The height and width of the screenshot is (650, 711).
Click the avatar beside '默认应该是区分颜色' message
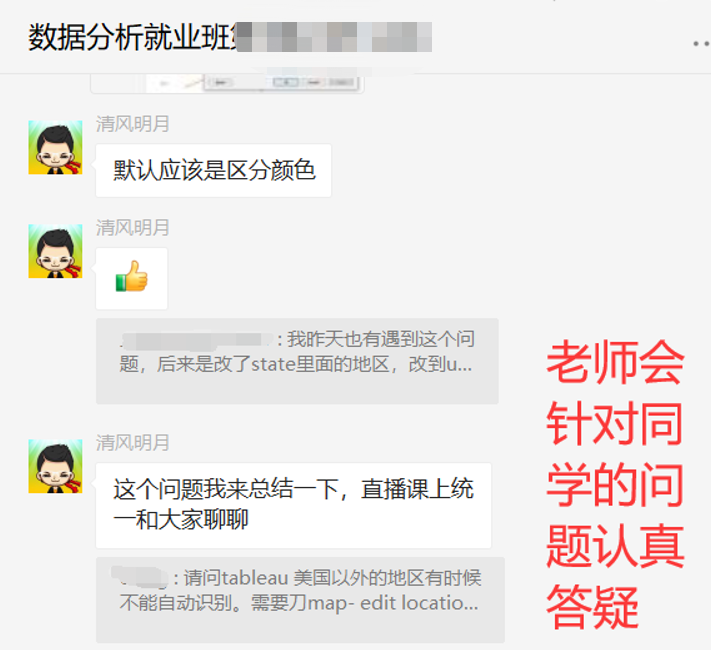pyautogui.click(x=55, y=147)
